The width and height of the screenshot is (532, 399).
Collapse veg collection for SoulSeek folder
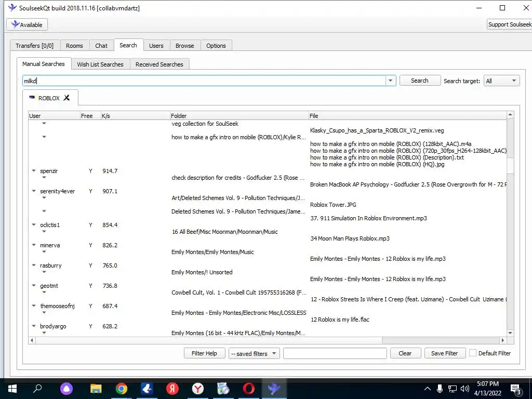point(44,124)
